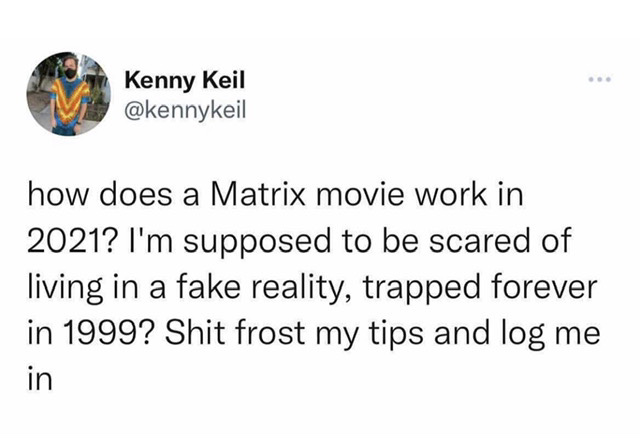
Task: Click the word "how" starting the tweet
Action: (53, 195)
